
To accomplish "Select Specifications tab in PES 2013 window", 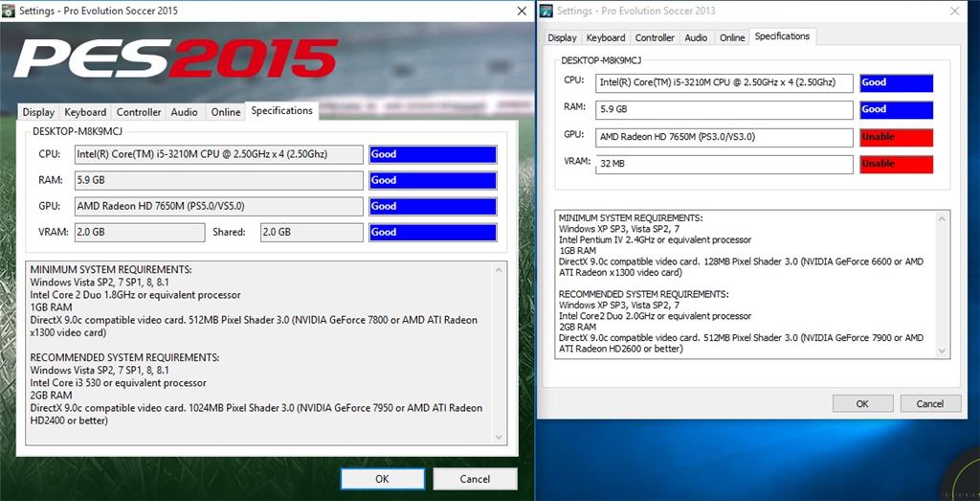I will (783, 36).
